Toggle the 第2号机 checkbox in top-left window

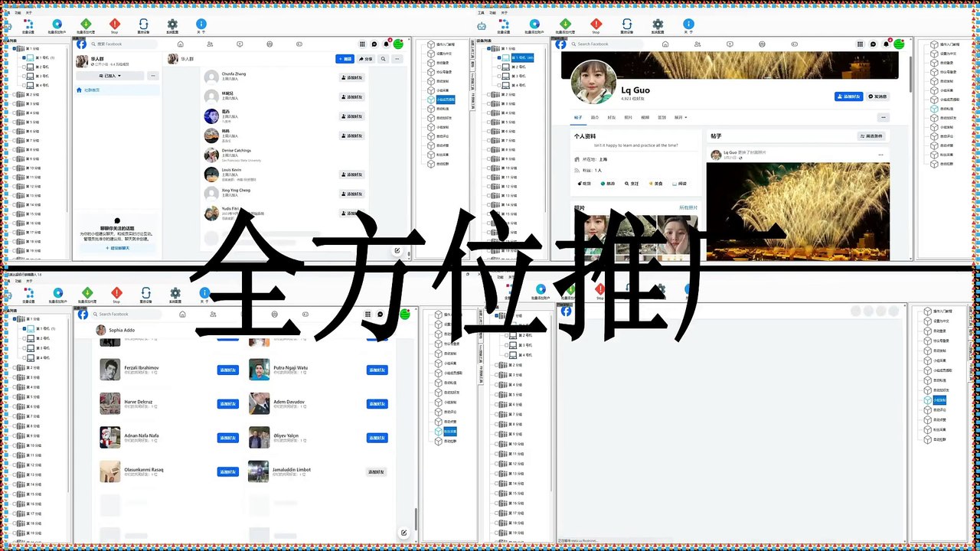[x=24, y=67]
